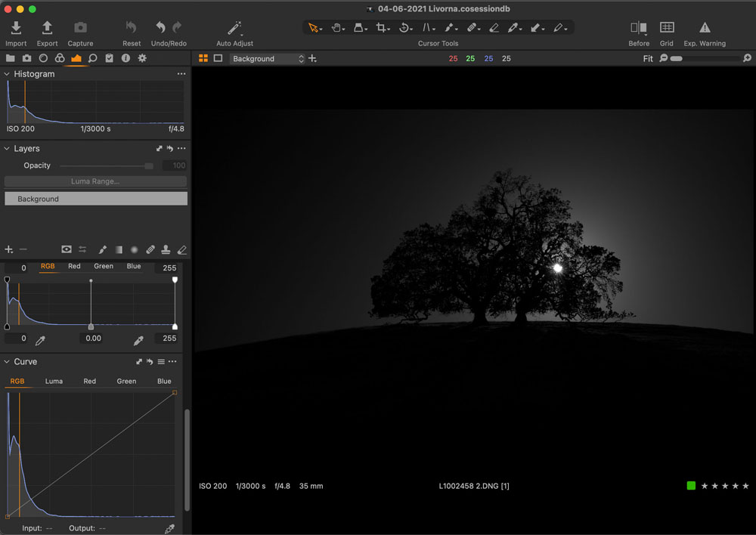
Task: Open the Capture camera tool tab
Action: tap(26, 58)
